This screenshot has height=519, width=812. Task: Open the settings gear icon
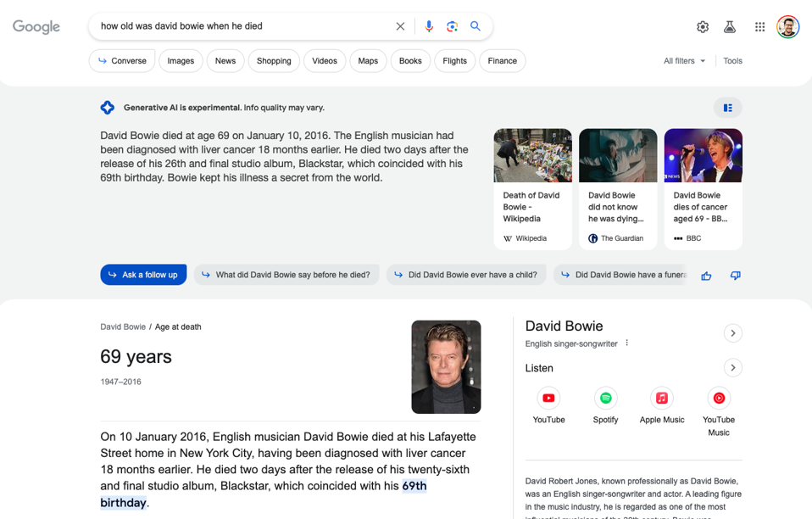click(x=703, y=27)
